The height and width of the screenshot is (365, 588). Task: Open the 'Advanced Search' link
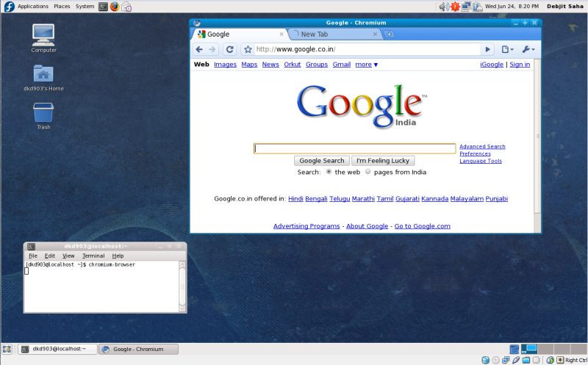click(x=482, y=147)
